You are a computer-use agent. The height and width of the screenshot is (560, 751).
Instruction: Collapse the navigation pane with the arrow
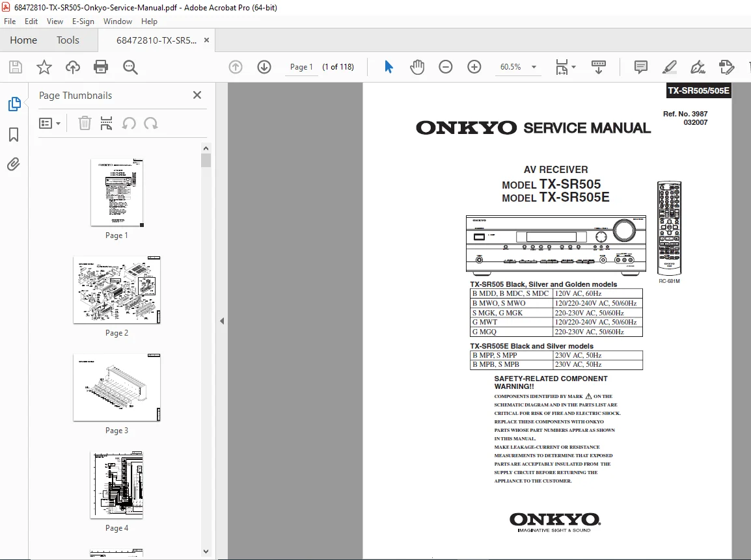point(222,321)
